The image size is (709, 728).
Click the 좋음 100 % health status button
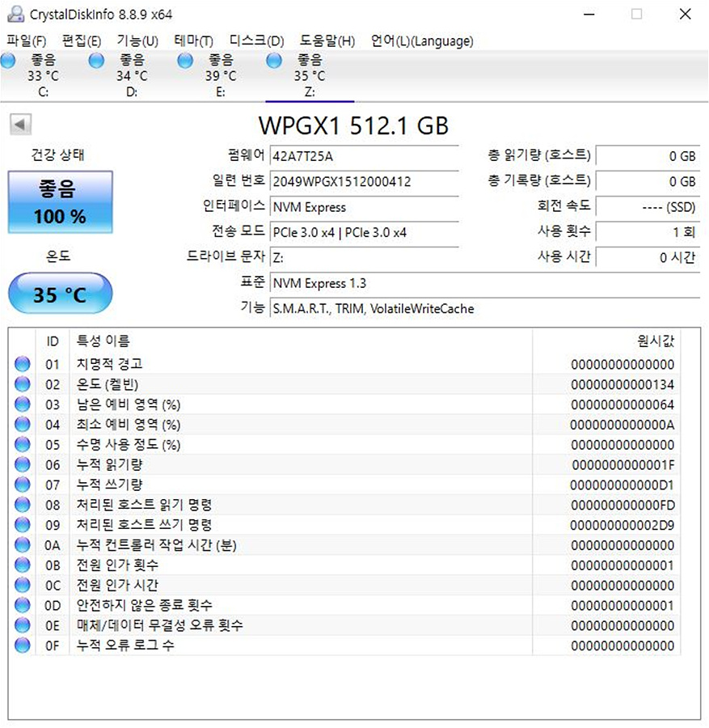click(x=61, y=202)
